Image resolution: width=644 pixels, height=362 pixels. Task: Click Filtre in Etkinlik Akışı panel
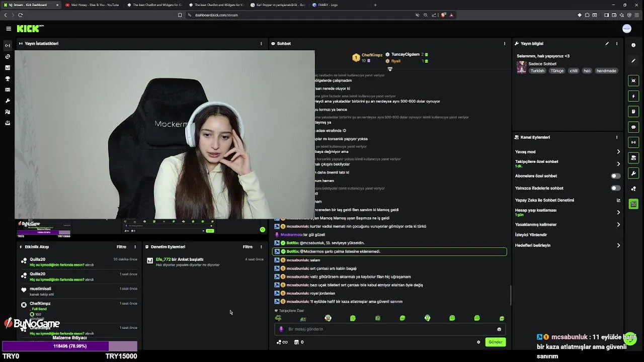point(121,247)
